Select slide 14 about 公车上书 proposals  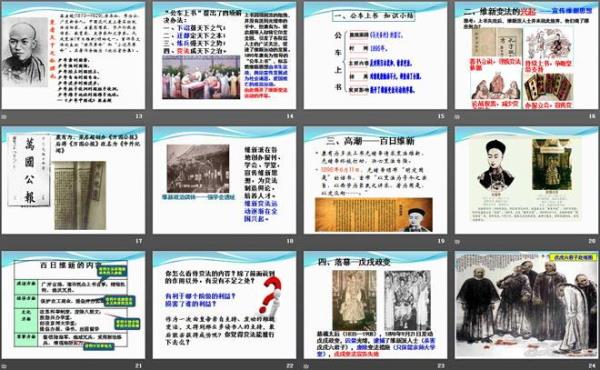224,55
